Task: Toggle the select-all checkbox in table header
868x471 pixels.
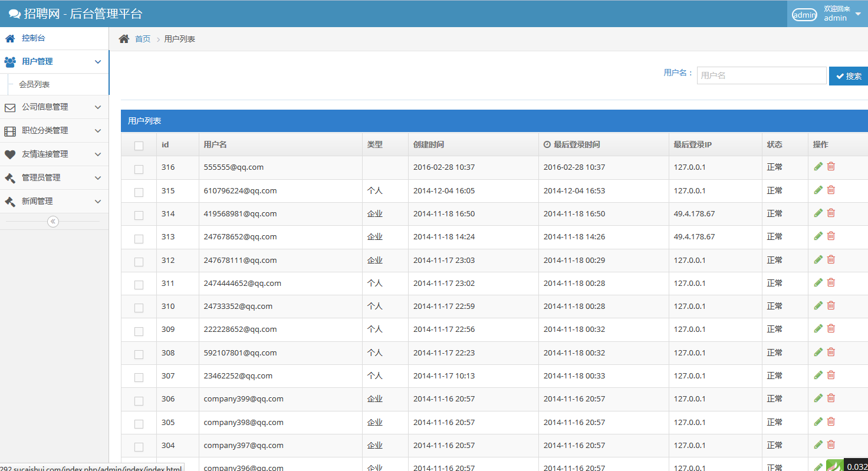Action: pyautogui.click(x=139, y=146)
